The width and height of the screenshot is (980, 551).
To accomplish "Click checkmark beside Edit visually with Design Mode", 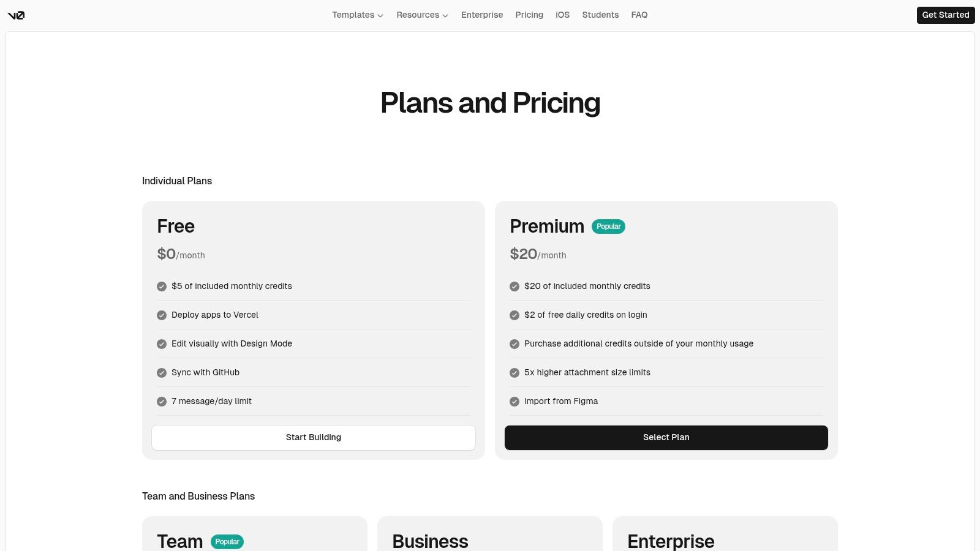I will click(162, 344).
